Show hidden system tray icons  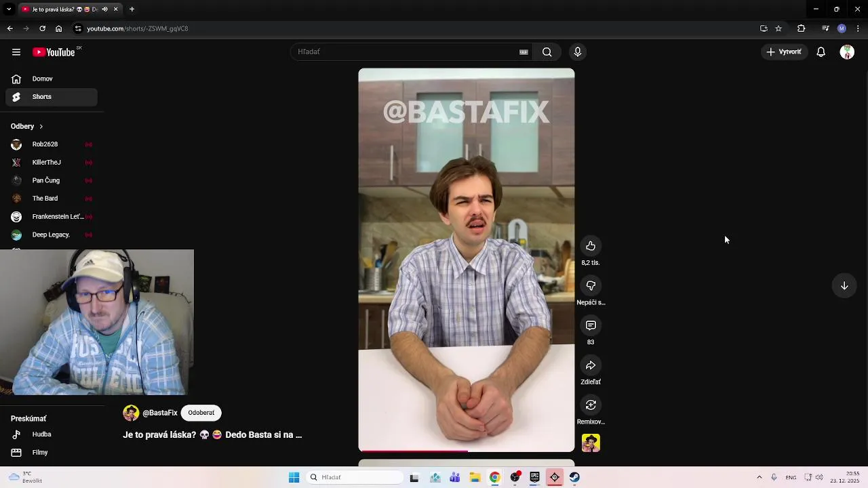(759, 477)
